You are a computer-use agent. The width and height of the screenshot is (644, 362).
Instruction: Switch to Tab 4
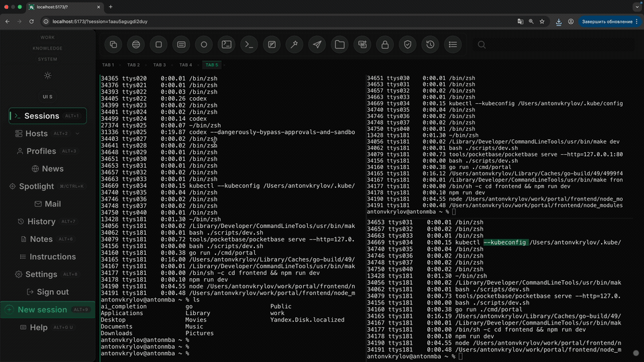pyautogui.click(x=186, y=65)
